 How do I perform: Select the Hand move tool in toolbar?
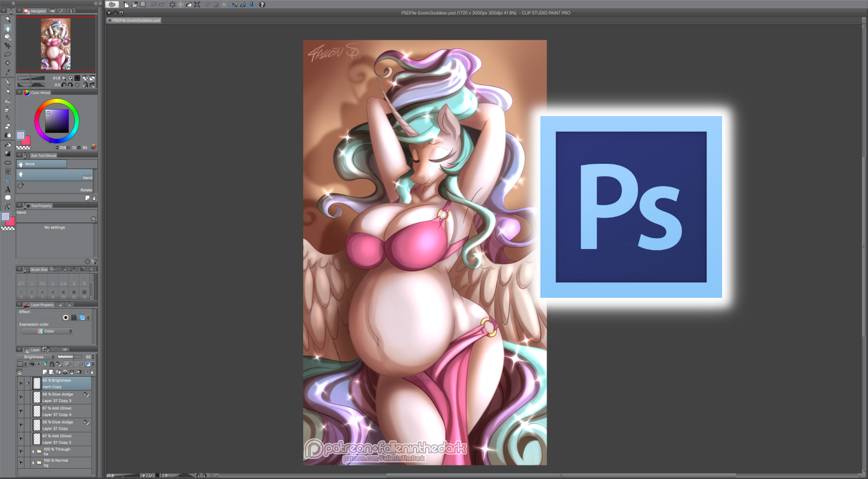click(x=8, y=28)
